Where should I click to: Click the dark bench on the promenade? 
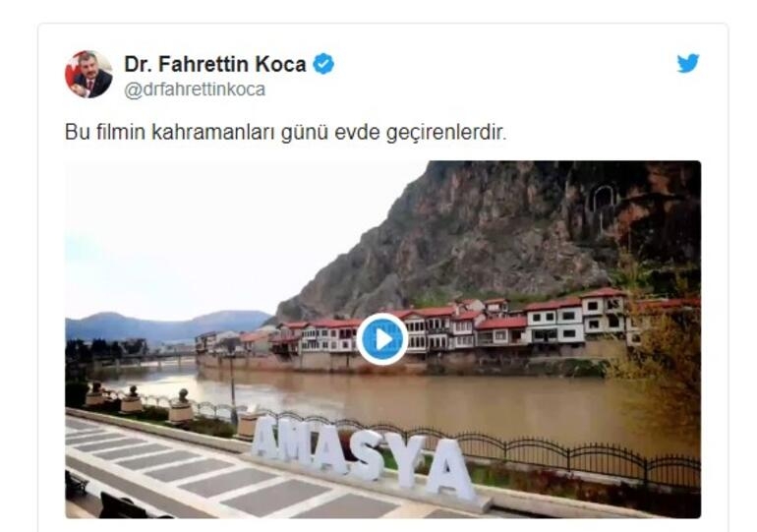[x=123, y=506]
